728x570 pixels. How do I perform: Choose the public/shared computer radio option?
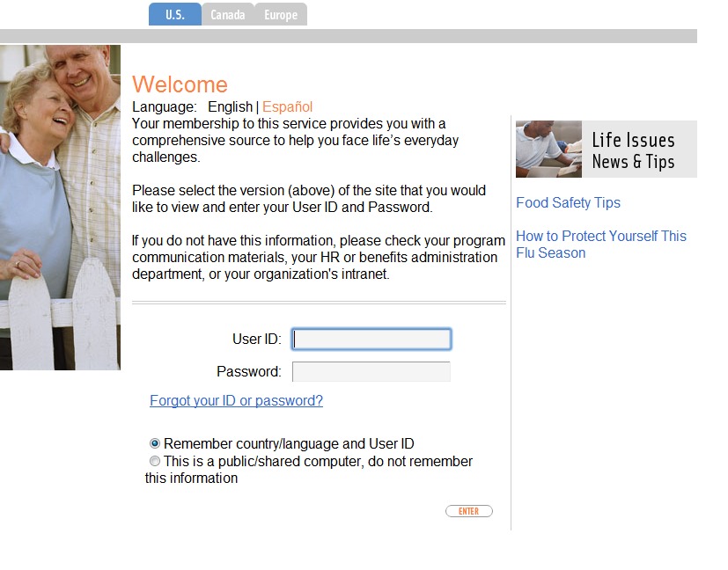(155, 461)
